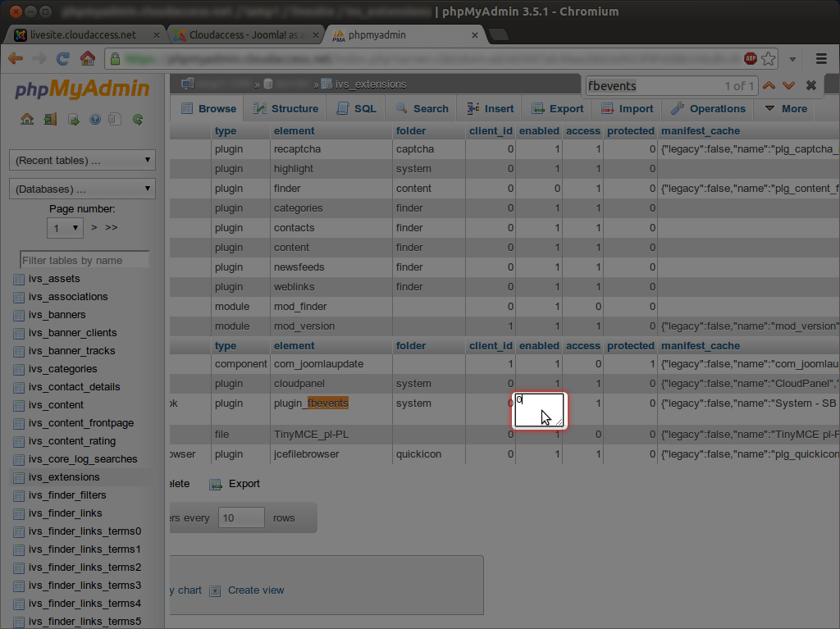Click the AdBlock Plus extension icon
The width and height of the screenshot is (840, 629).
coord(750,58)
